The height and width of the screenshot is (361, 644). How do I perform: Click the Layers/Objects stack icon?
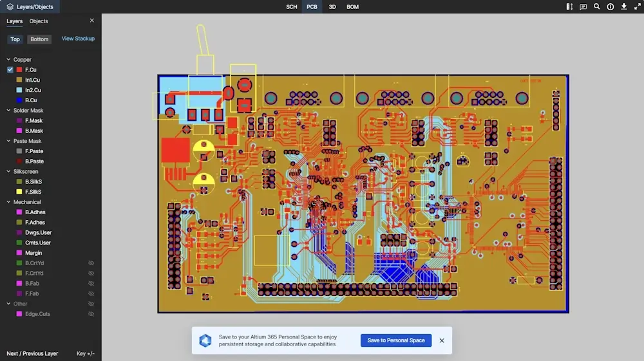pyautogui.click(x=10, y=6)
